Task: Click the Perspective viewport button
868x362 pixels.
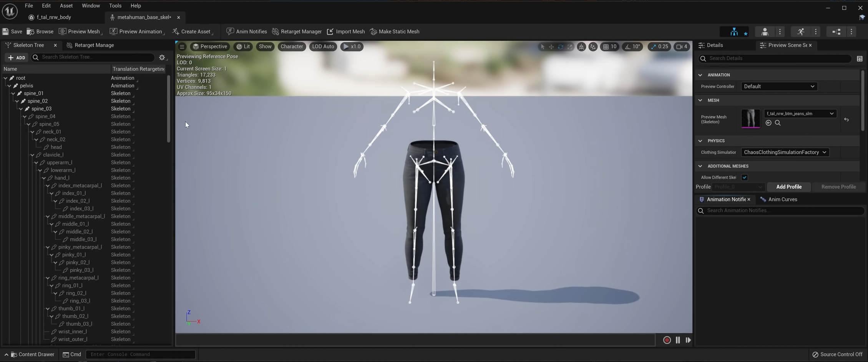Action: coord(210,46)
